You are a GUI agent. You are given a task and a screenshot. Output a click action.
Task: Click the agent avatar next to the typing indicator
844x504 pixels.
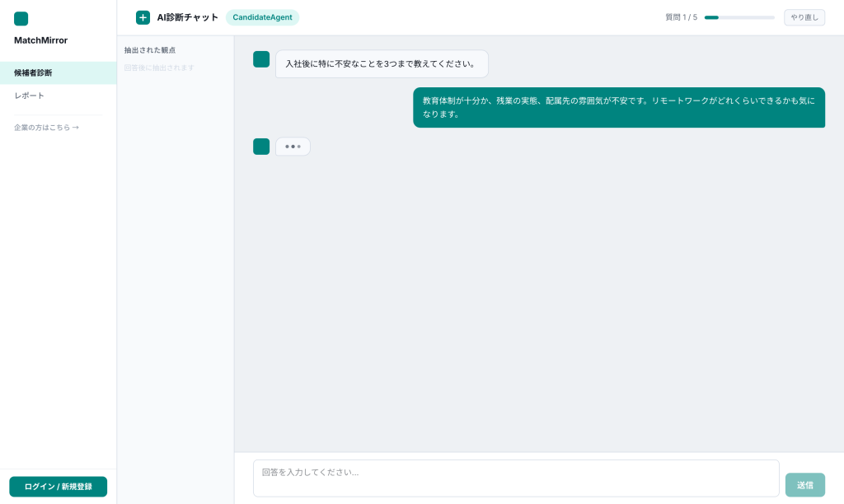tap(261, 147)
